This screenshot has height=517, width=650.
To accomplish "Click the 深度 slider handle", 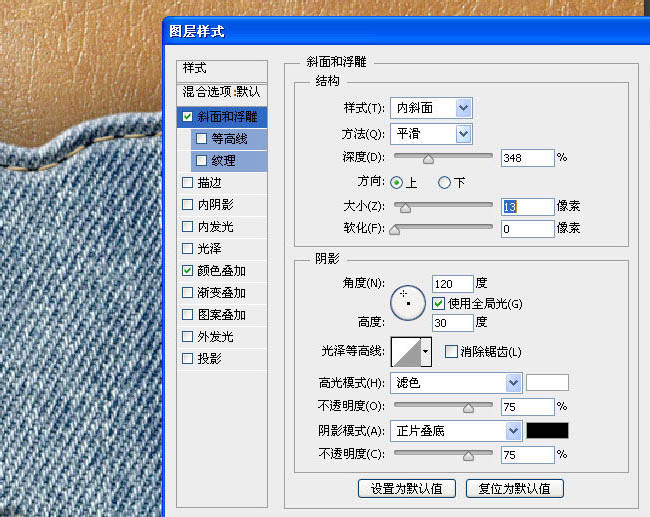I will 428,159.
